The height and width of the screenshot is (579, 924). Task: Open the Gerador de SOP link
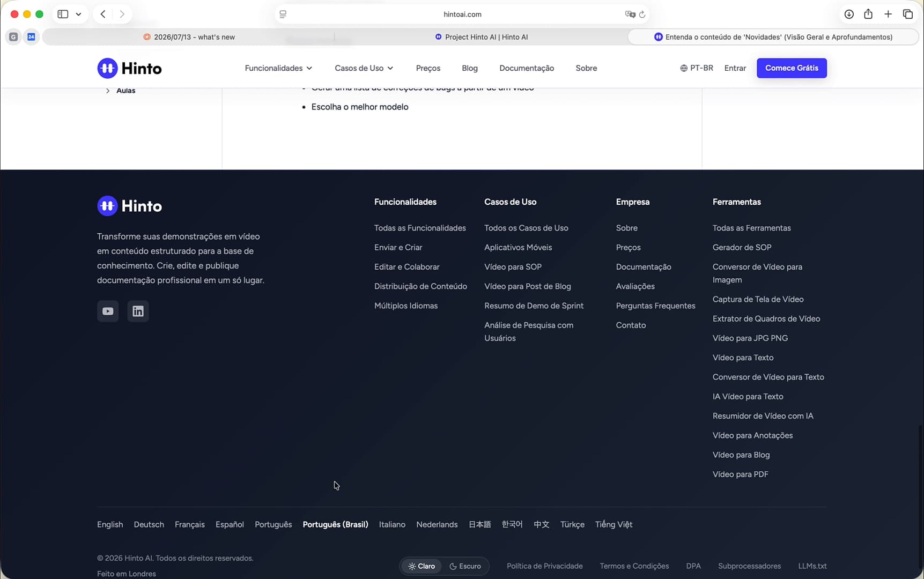point(742,247)
